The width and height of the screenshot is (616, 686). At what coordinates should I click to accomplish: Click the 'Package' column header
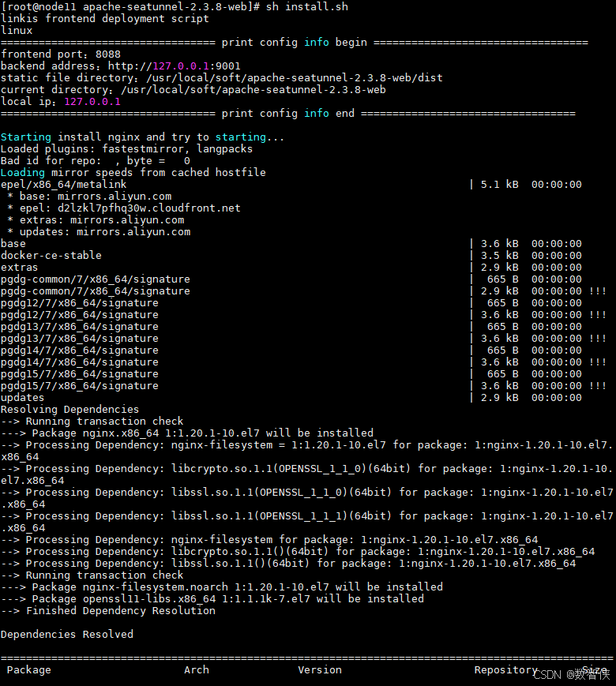(x=29, y=669)
